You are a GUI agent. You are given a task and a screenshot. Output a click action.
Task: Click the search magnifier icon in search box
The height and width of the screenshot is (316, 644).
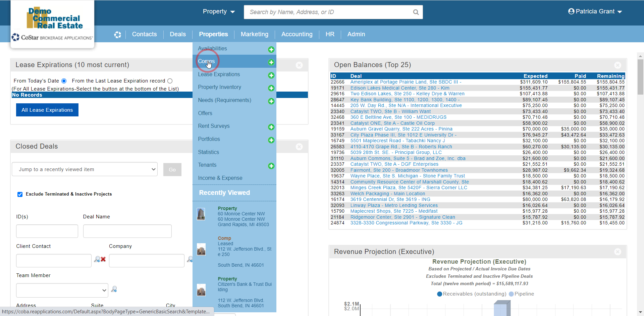(x=416, y=12)
